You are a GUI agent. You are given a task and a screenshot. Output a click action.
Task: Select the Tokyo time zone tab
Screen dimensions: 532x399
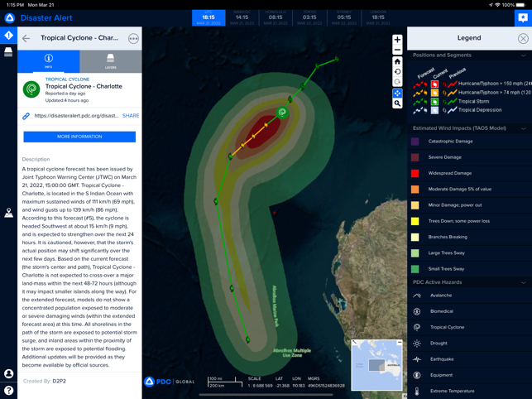(x=309, y=17)
